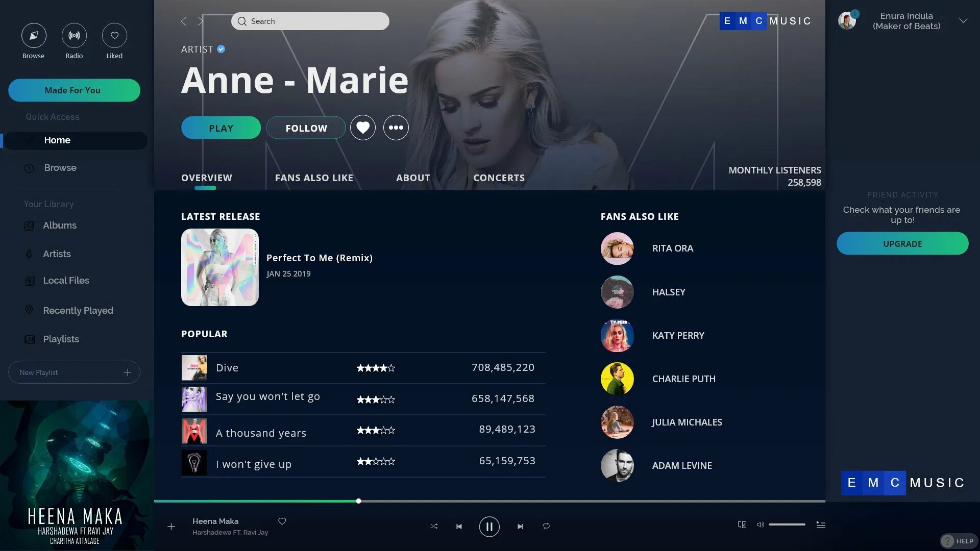This screenshot has width=980, height=551.
Task: Click the Search input field
Action: click(x=310, y=21)
